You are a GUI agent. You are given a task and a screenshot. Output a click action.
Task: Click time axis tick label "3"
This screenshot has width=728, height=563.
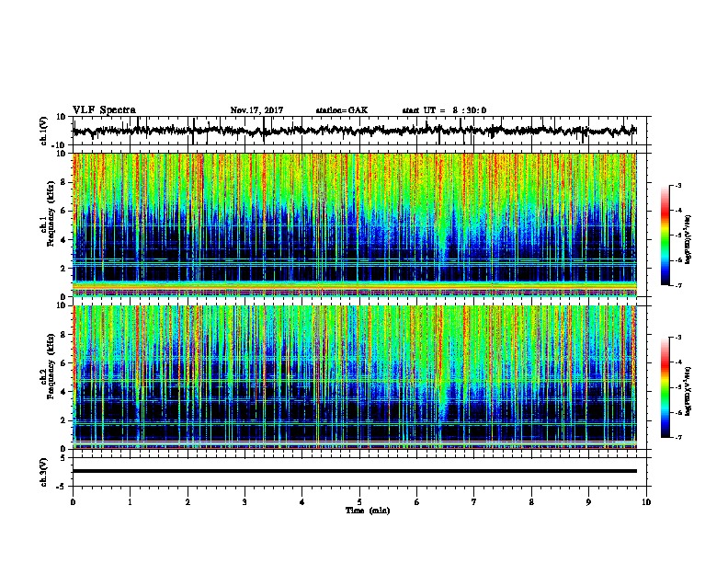245,501
